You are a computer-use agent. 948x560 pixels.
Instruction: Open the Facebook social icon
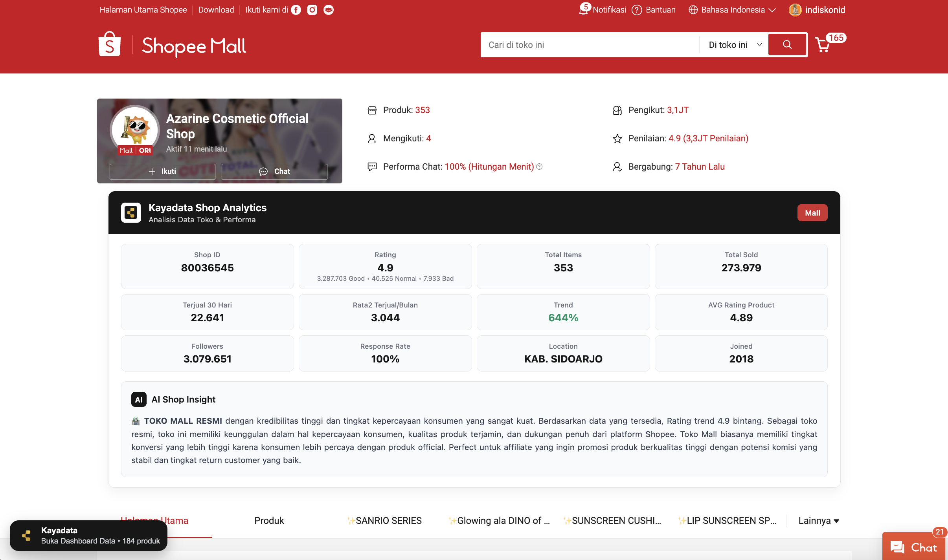pos(296,10)
